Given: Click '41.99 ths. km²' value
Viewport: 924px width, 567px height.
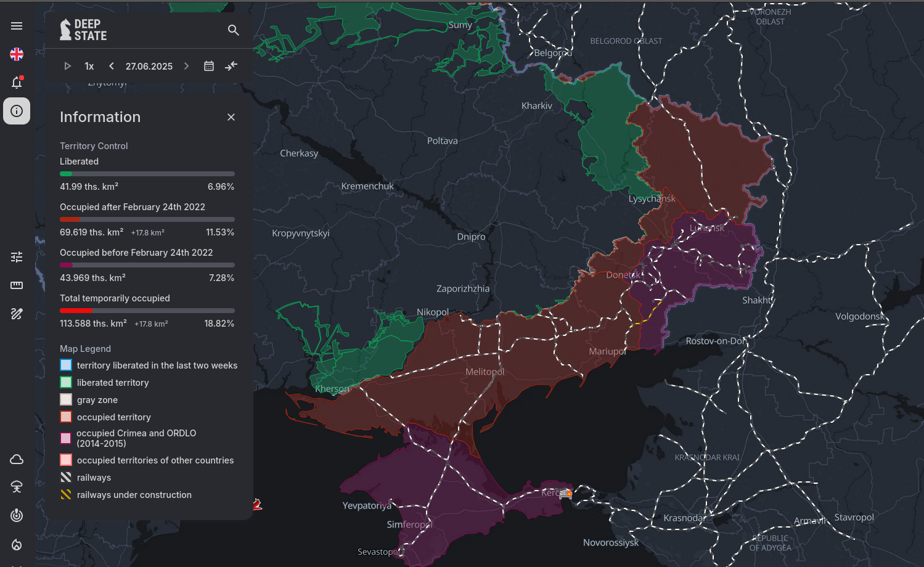Looking at the screenshot, I should pos(89,186).
